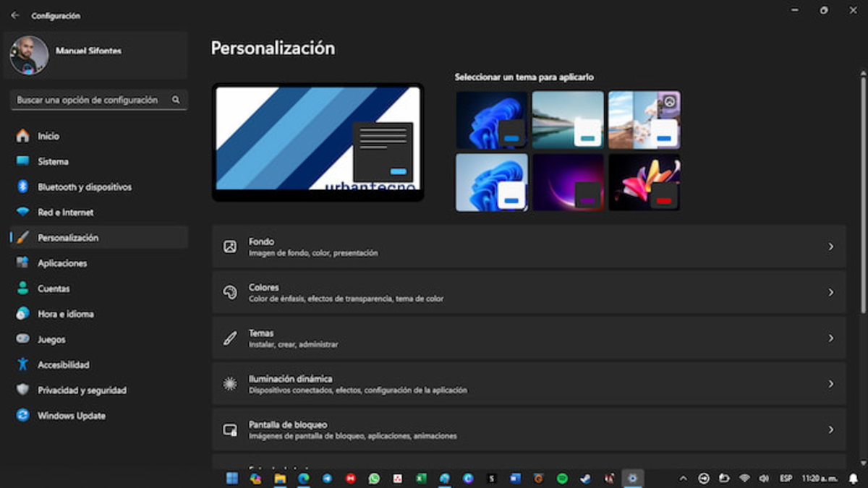Image resolution: width=868 pixels, height=488 pixels.
Task: Click the Temas brush icon
Action: tap(230, 338)
